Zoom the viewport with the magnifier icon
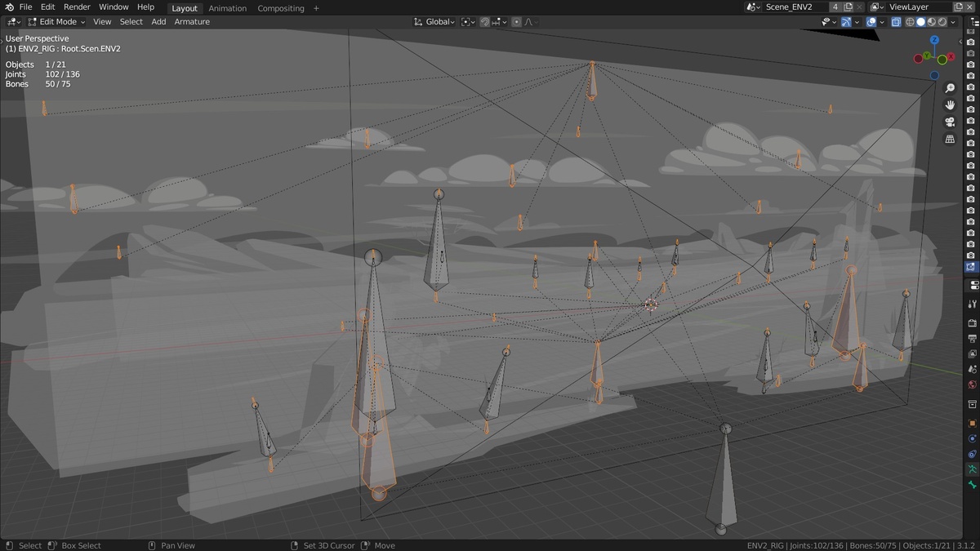 tap(950, 88)
